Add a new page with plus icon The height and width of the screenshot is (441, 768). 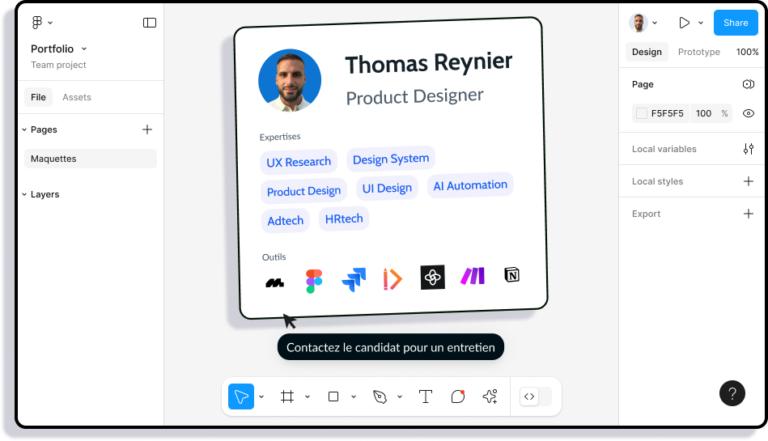pos(147,129)
